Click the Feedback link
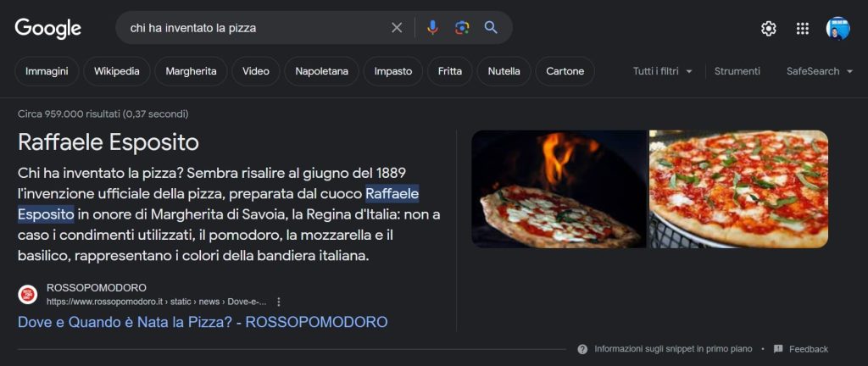This screenshot has width=868, height=366. tap(808, 349)
